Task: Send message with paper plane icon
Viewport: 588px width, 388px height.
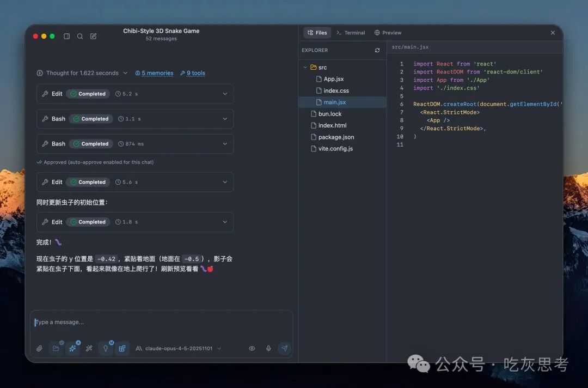Action: click(285, 348)
